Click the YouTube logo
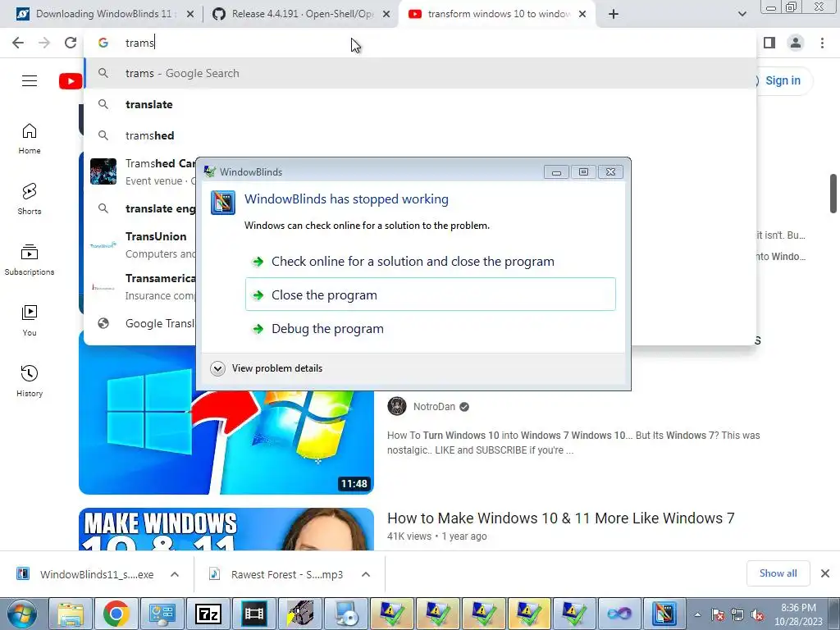This screenshot has height=630, width=840. coord(71,81)
